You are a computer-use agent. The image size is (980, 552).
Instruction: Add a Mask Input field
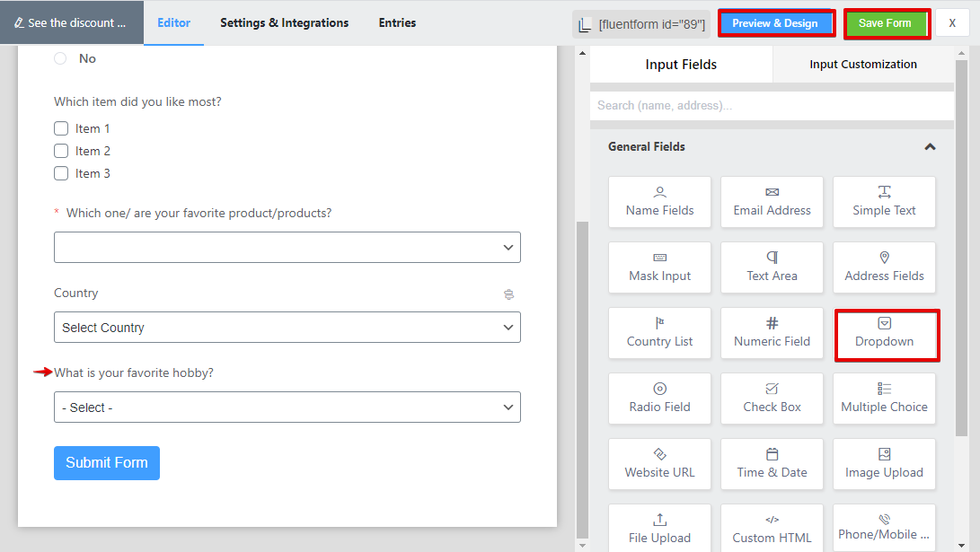pyautogui.click(x=659, y=267)
